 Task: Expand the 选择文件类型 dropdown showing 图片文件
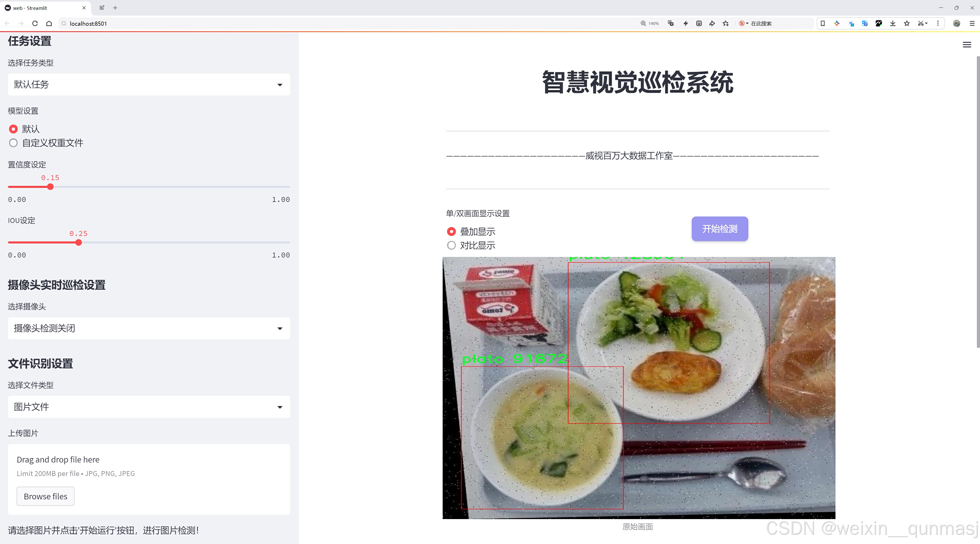(149, 407)
